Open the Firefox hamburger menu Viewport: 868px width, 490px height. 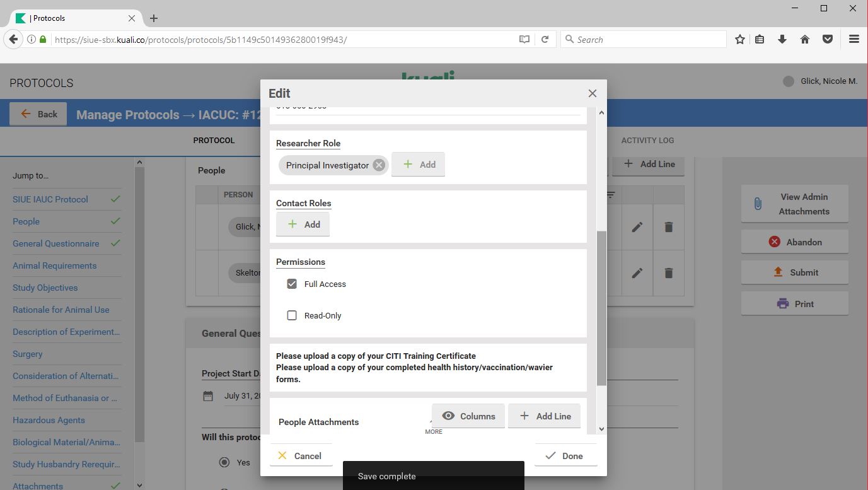coord(854,39)
